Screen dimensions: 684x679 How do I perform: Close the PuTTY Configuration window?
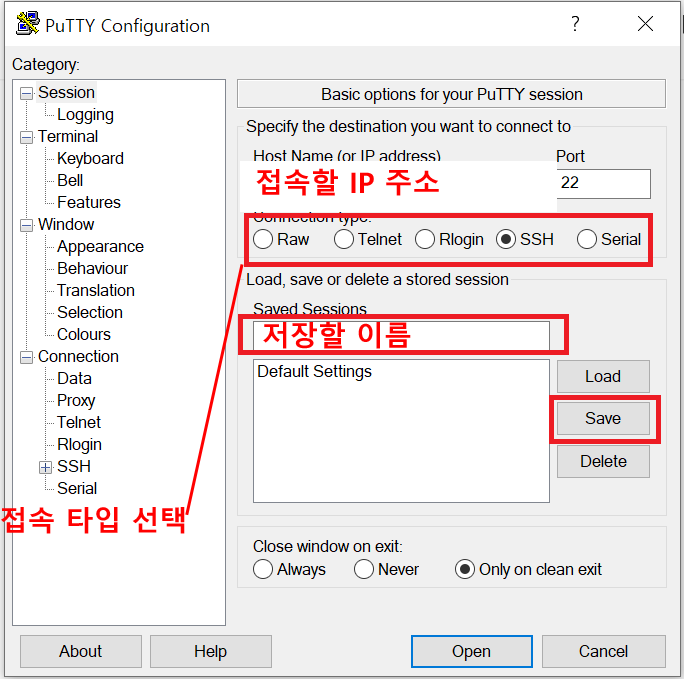click(x=645, y=24)
